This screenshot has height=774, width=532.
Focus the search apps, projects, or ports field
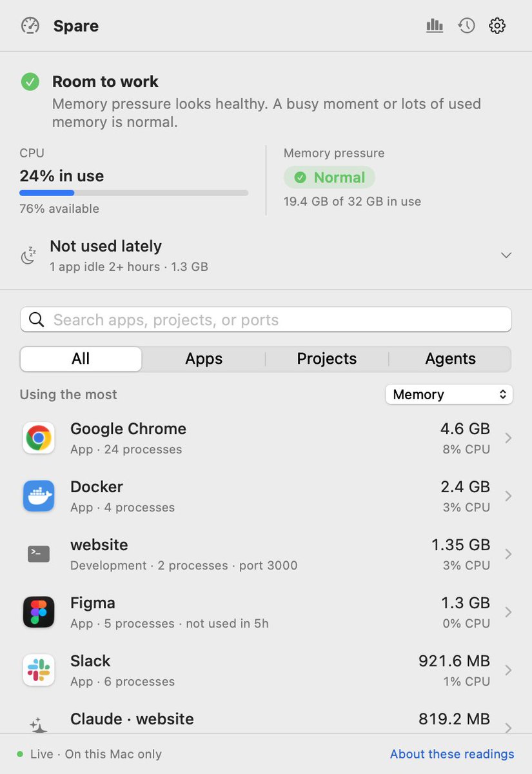click(266, 320)
